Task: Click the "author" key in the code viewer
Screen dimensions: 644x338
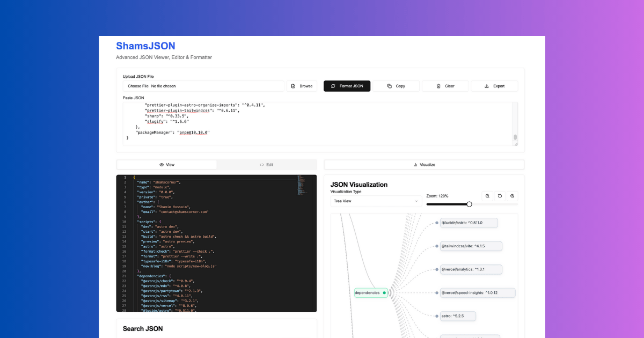Action: pyautogui.click(x=145, y=202)
